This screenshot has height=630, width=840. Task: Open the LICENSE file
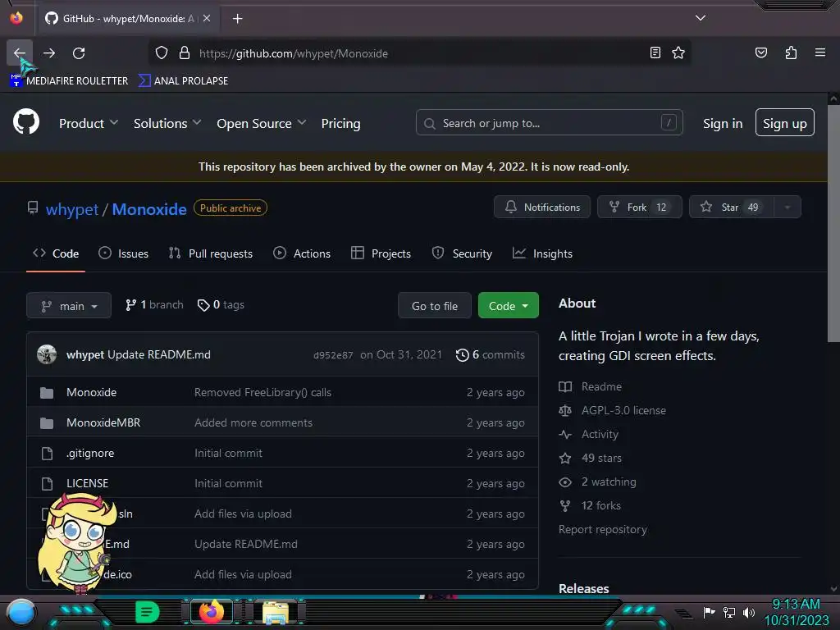[x=87, y=483]
